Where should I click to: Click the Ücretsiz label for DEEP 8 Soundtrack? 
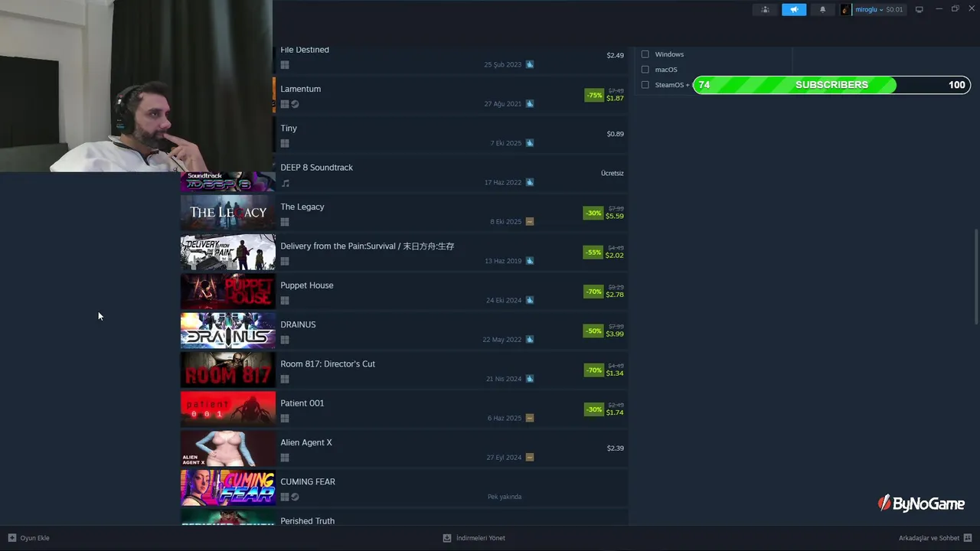point(612,174)
